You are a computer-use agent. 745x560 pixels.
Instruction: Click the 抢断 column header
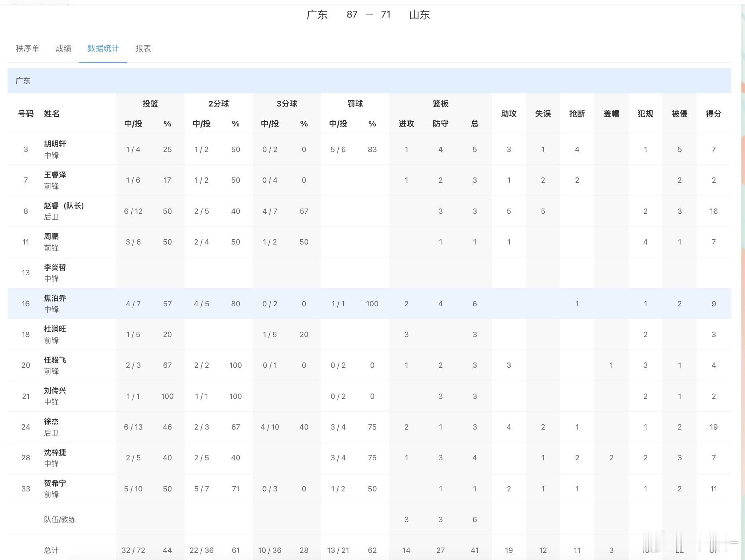coord(577,114)
